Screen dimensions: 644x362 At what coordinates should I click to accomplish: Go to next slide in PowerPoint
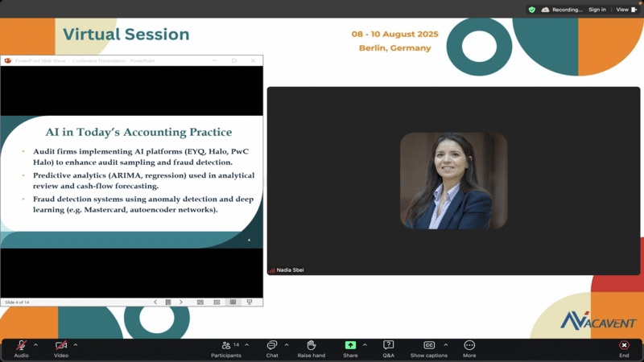[x=180, y=302]
